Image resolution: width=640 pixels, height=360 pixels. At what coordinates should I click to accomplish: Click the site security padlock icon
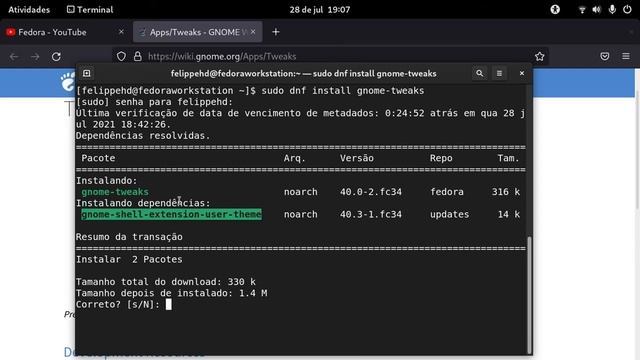(x=138, y=56)
